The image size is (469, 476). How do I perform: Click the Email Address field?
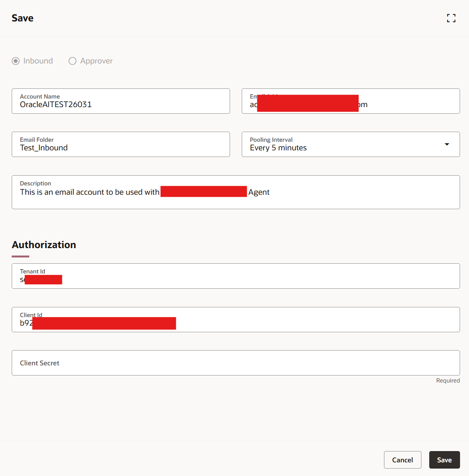click(x=351, y=101)
